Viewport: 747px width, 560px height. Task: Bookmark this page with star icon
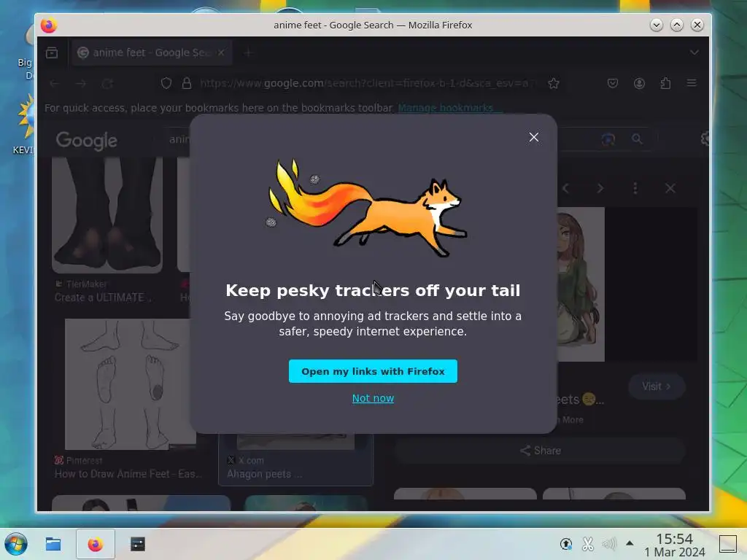click(x=554, y=83)
